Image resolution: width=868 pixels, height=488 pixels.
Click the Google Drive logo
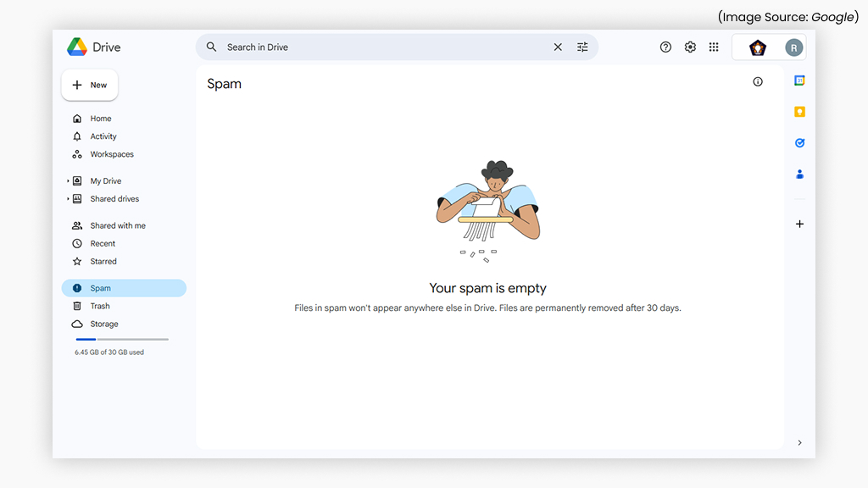pos(92,47)
